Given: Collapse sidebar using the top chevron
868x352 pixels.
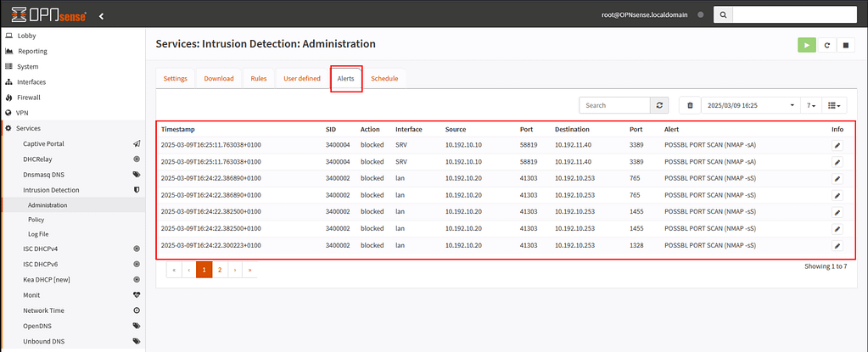Looking at the screenshot, I should click(x=102, y=15).
